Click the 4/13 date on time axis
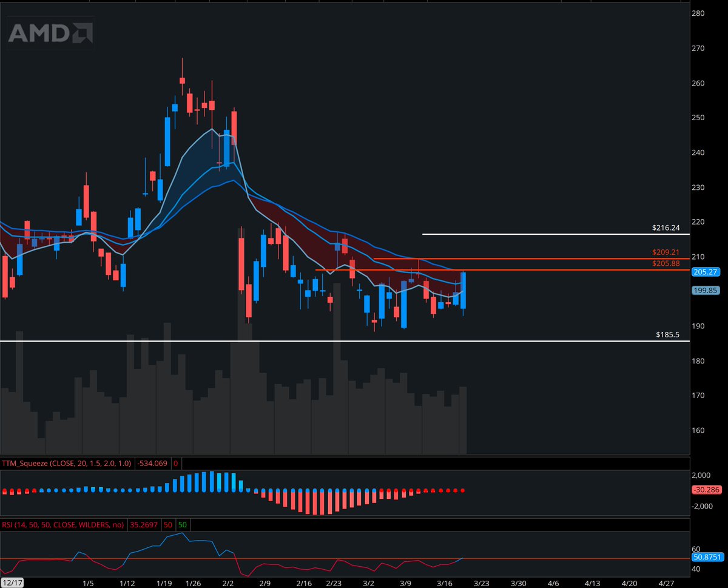The width and height of the screenshot is (728, 588). pos(591,583)
